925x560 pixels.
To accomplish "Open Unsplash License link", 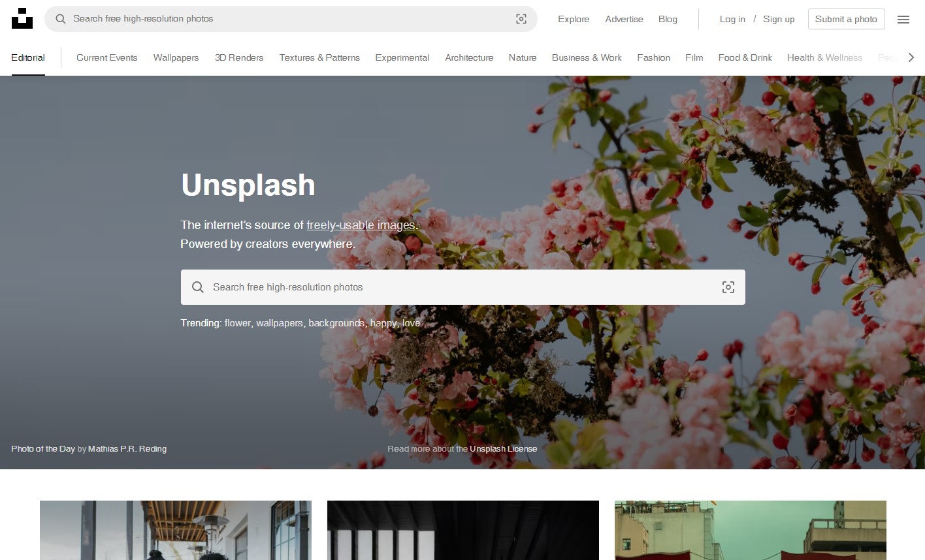I will 504,449.
